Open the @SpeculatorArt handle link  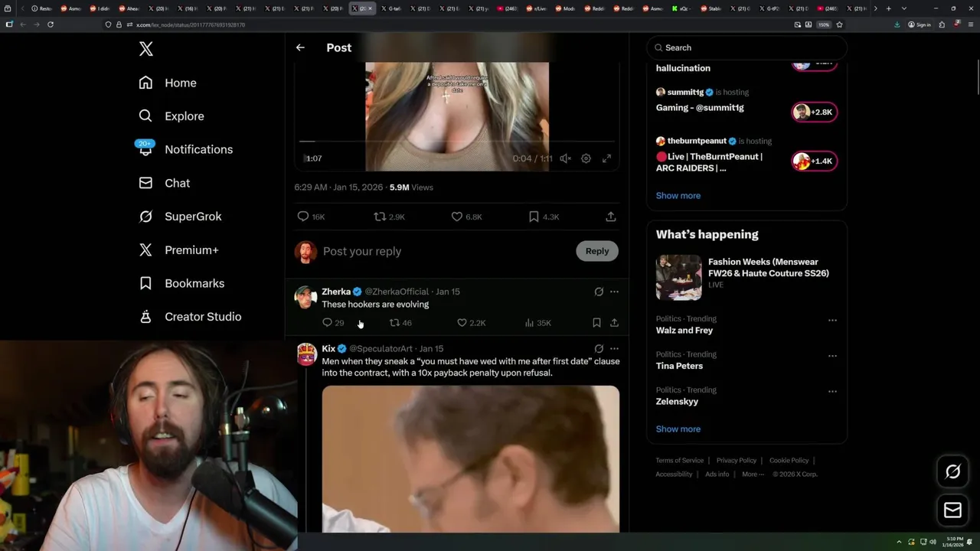[x=381, y=349]
